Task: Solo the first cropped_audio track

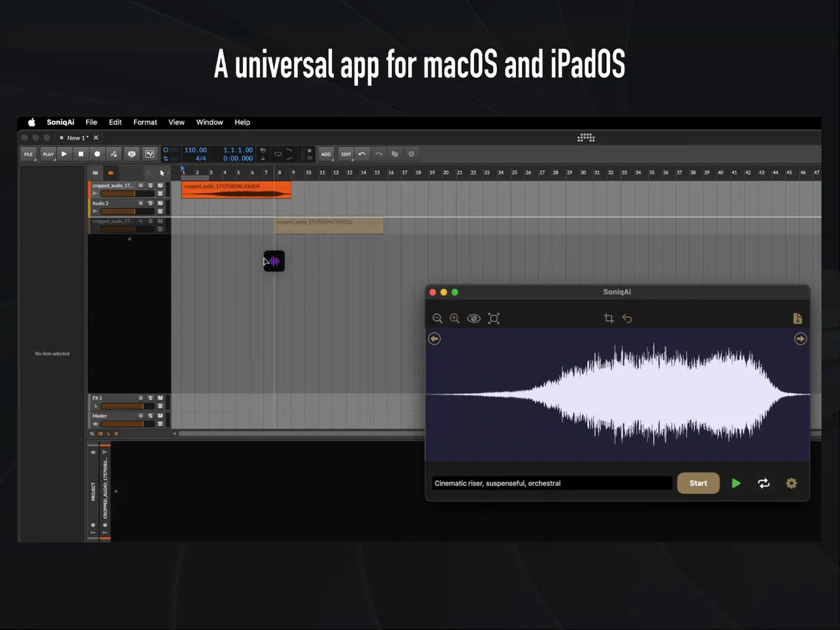Action: coord(150,186)
